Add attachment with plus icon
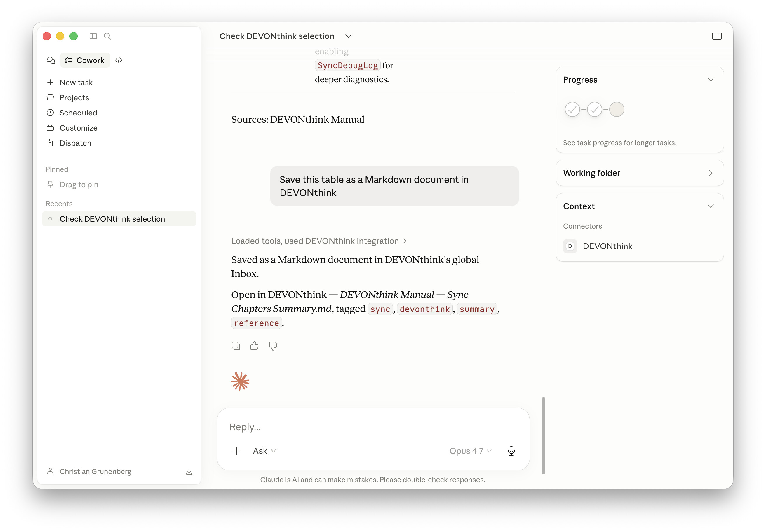This screenshot has width=766, height=532. point(236,451)
